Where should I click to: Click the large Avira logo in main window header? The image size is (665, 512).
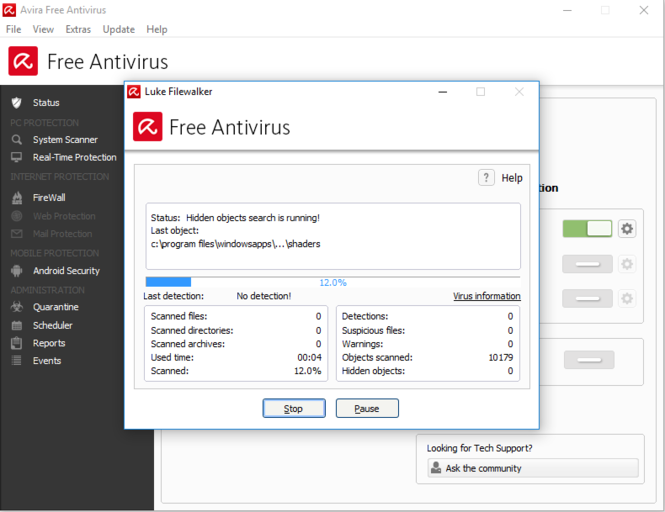tap(23, 61)
